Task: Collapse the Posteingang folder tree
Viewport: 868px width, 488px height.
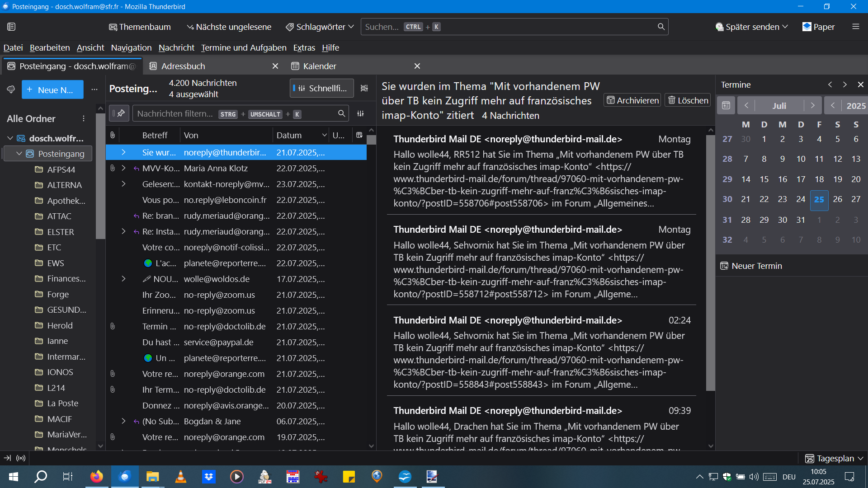Action: pos(19,154)
